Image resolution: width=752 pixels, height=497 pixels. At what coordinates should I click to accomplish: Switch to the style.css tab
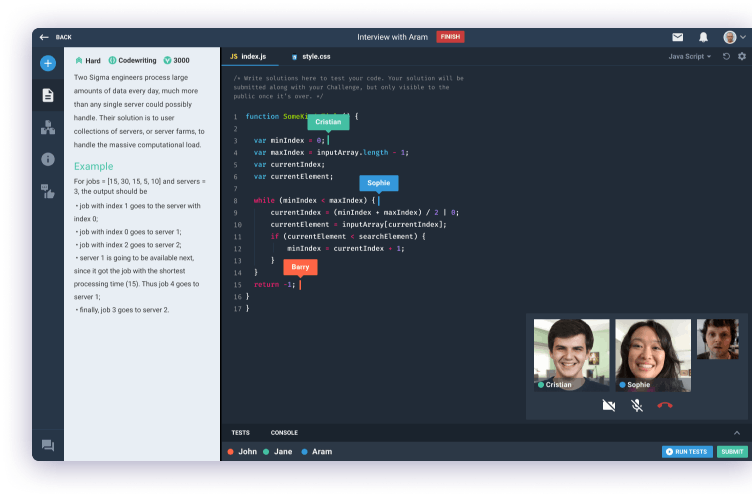pos(311,57)
